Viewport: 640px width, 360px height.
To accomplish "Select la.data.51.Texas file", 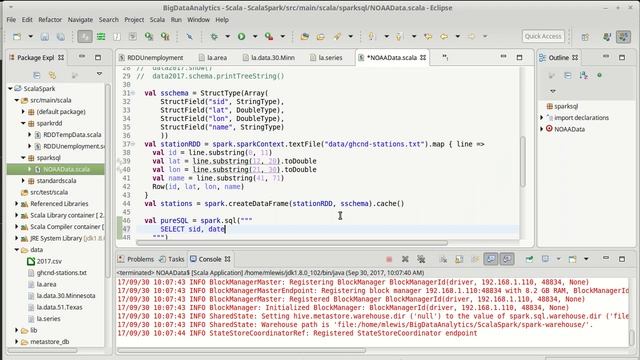I will 59,307.
